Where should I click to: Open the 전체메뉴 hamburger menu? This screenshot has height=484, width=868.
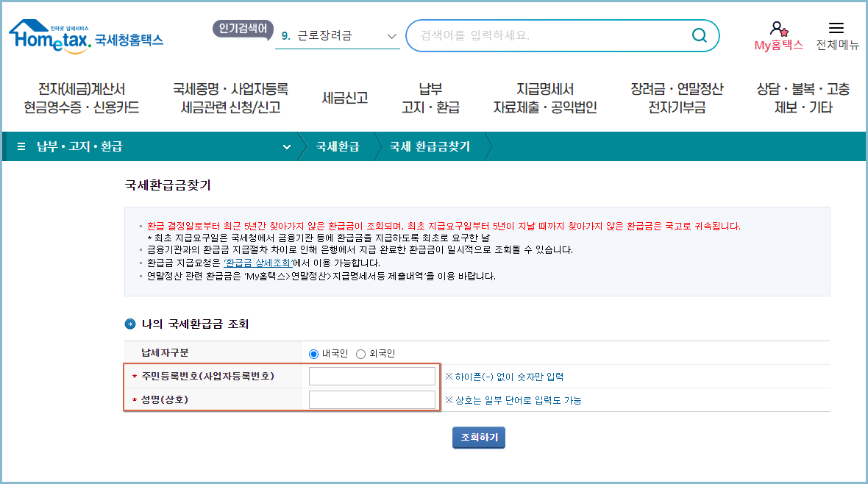tap(836, 28)
